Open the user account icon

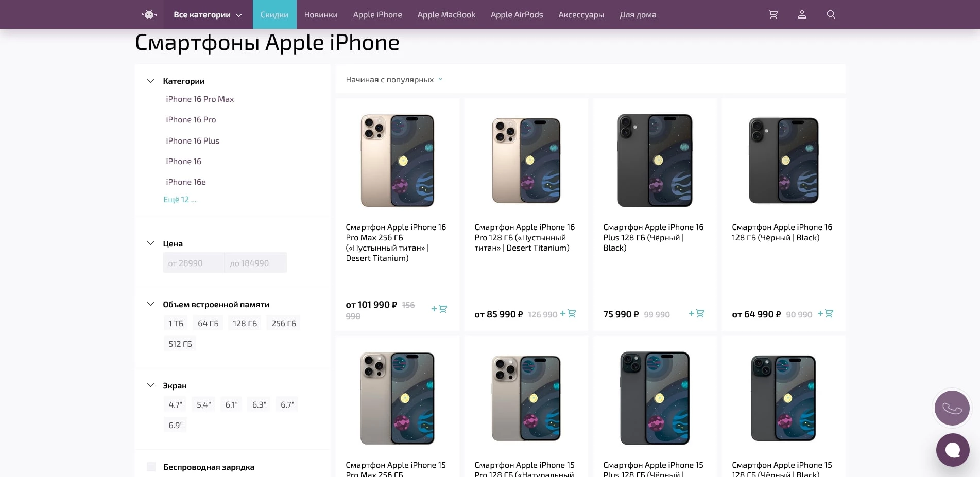pos(802,15)
